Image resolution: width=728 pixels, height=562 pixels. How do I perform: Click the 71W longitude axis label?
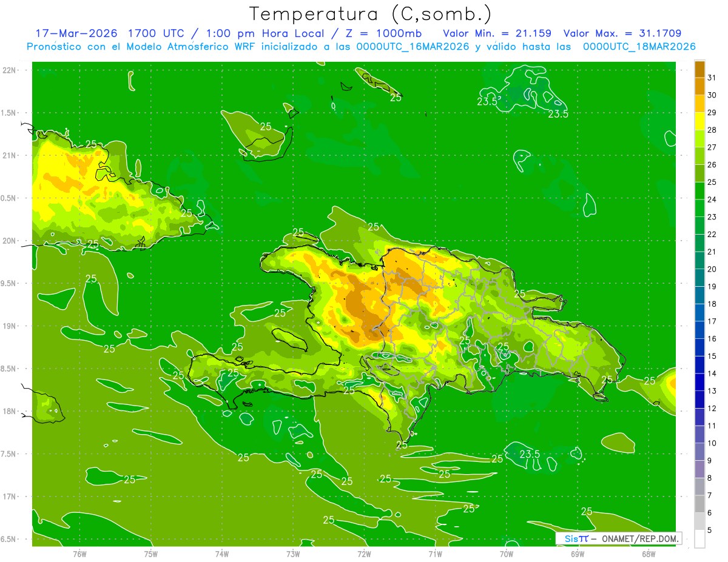(x=435, y=554)
